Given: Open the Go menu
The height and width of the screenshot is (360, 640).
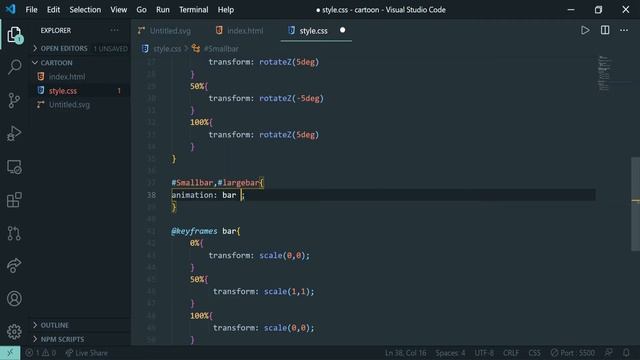Looking at the screenshot, I should click(x=141, y=9).
